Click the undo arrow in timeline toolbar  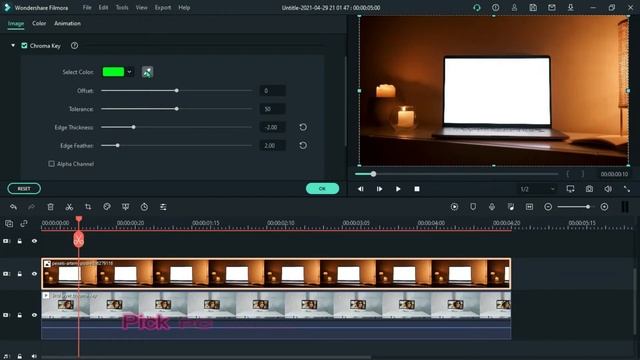(x=13, y=207)
